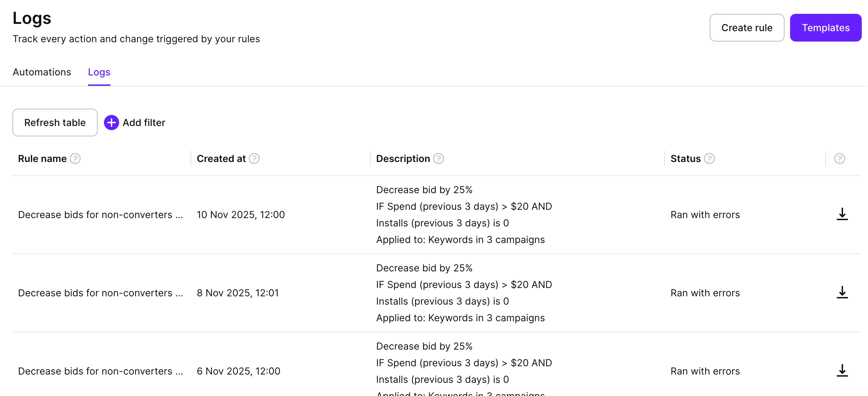Open the rule name in 10 Nov row

point(100,215)
